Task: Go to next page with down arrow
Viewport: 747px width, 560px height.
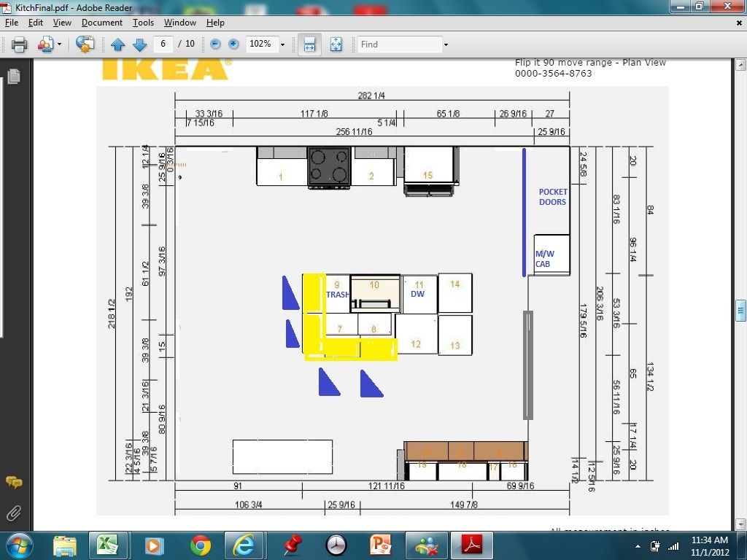Action: pos(139,44)
